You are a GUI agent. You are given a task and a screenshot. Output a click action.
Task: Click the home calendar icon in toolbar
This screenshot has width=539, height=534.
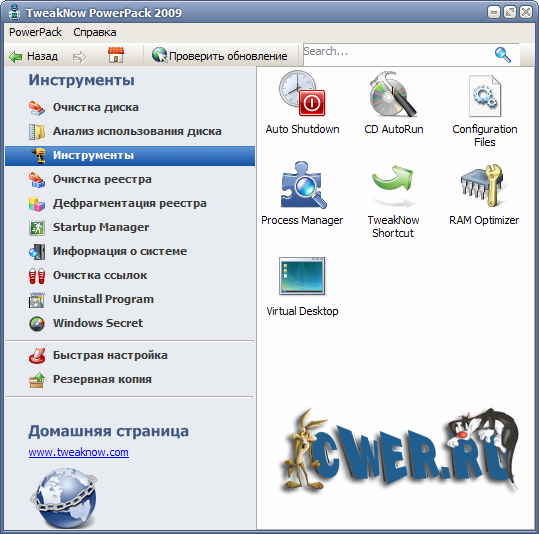click(116, 55)
